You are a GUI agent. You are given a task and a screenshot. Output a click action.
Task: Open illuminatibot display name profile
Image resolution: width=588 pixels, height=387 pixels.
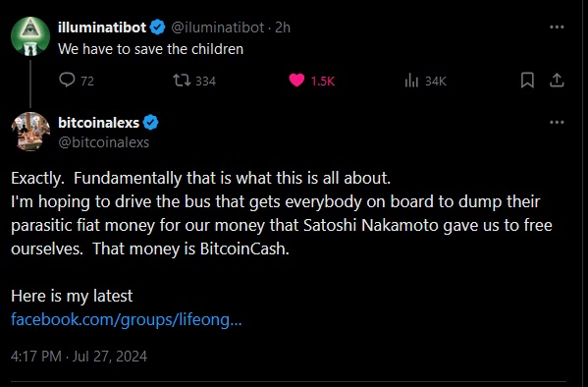(x=102, y=28)
